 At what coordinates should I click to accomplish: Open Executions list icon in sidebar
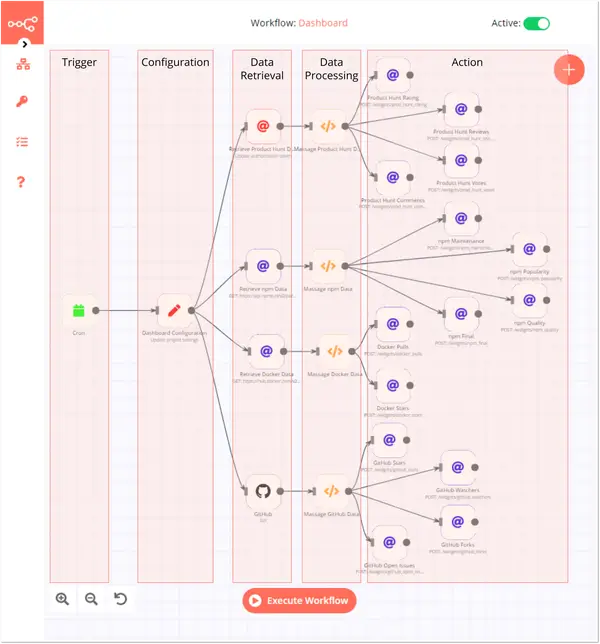(22, 142)
